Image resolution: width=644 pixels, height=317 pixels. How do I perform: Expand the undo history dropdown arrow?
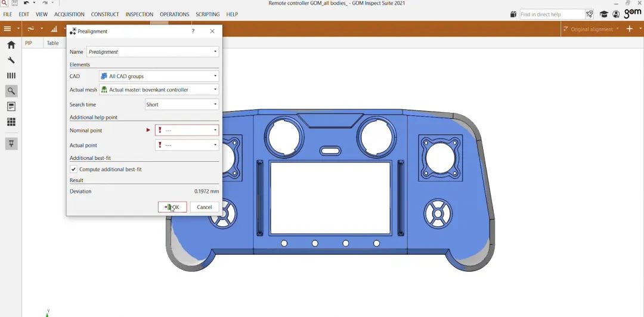(x=33, y=3)
